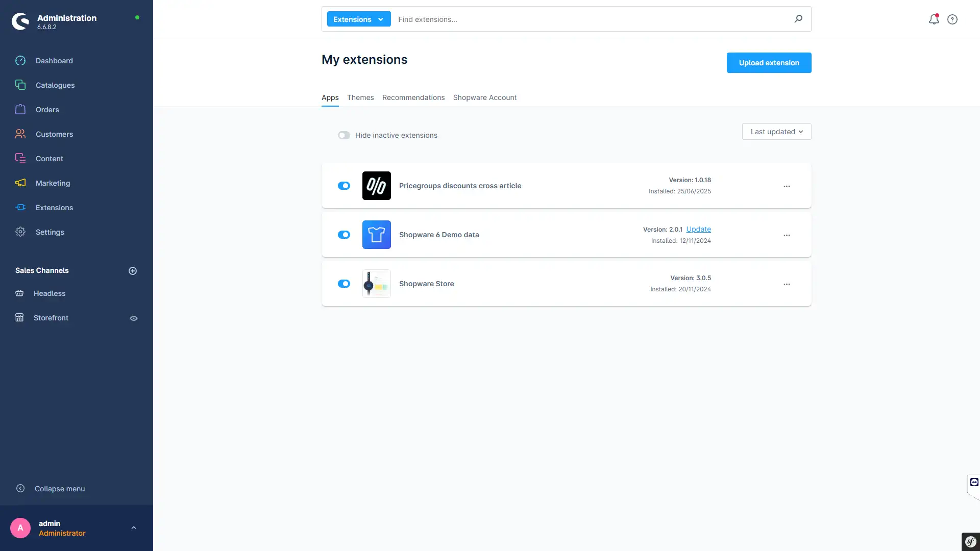
Task: Deactivate Shopware 6 Demo data extension
Action: click(x=344, y=235)
